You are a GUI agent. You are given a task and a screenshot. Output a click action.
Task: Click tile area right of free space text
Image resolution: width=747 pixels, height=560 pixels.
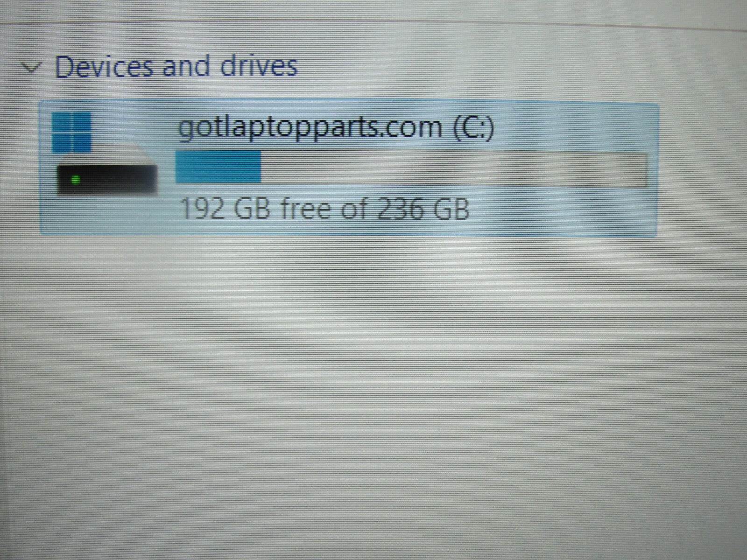point(560,210)
